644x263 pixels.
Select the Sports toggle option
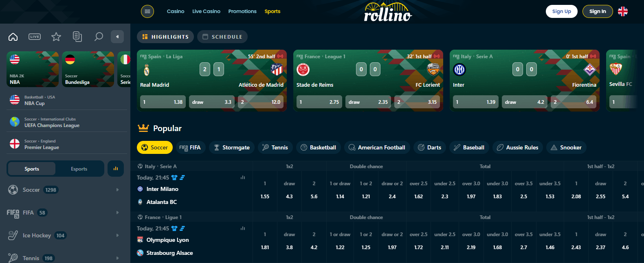pyautogui.click(x=32, y=169)
